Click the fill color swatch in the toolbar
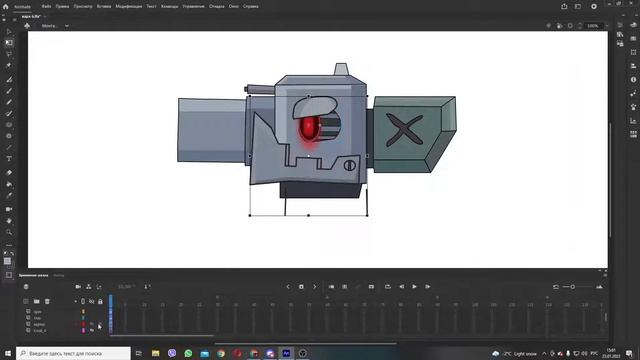 (x=7, y=261)
